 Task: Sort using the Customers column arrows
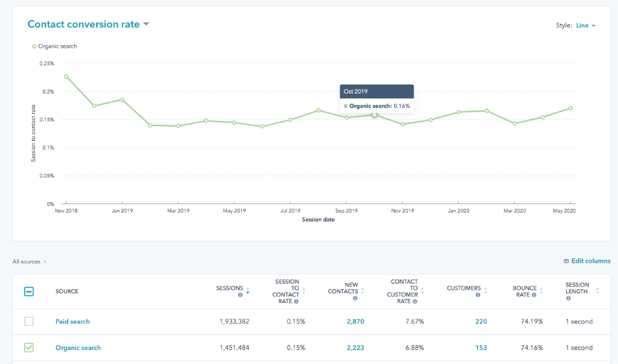(486, 291)
